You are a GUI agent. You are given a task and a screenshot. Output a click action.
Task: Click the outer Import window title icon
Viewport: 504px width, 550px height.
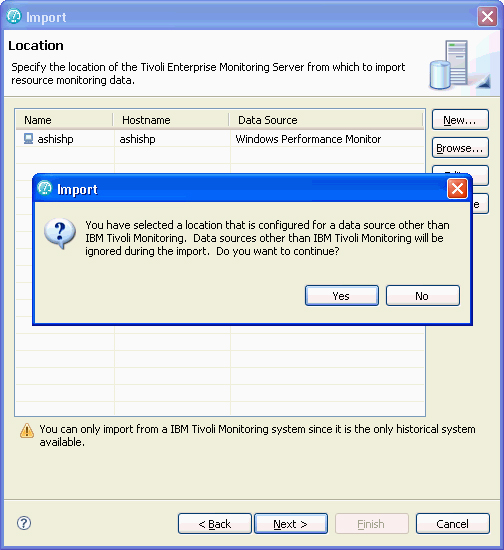click(14, 16)
